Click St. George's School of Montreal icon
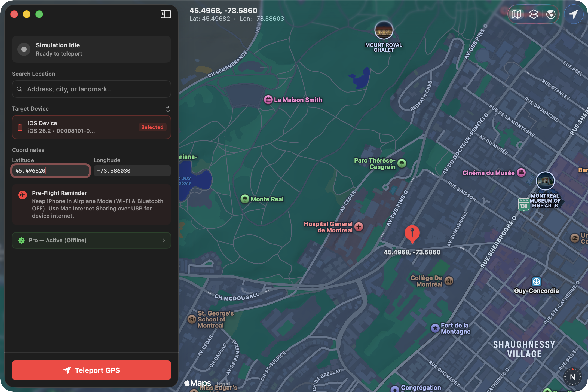The height and width of the screenshot is (392, 588). (x=192, y=319)
